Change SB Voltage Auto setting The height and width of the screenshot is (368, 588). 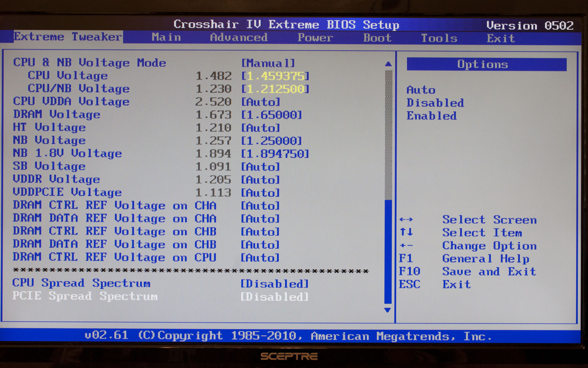[x=260, y=167]
